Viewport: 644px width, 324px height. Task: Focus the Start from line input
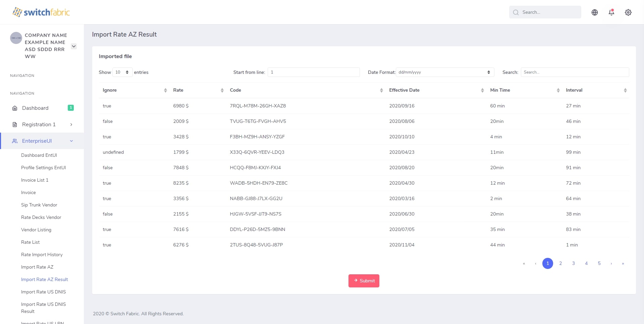tap(313, 72)
